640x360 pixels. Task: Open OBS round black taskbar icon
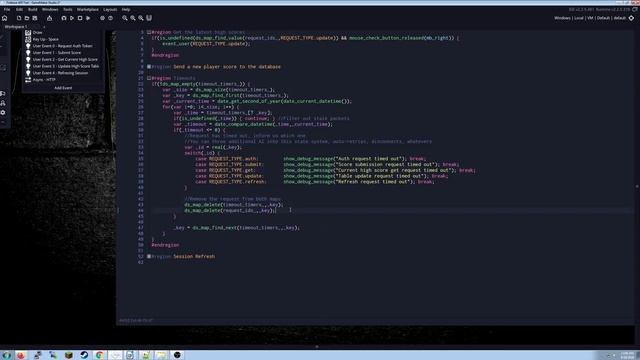pyautogui.click(x=177, y=355)
